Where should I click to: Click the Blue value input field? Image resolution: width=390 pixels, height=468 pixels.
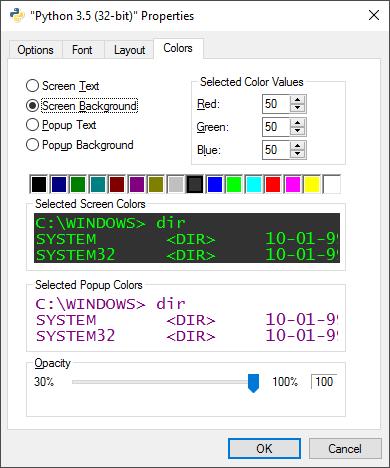pos(276,150)
